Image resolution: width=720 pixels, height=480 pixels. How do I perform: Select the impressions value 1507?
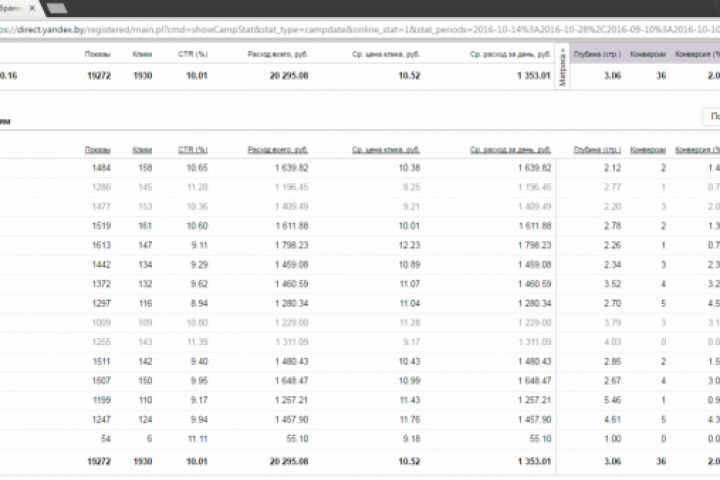point(101,381)
